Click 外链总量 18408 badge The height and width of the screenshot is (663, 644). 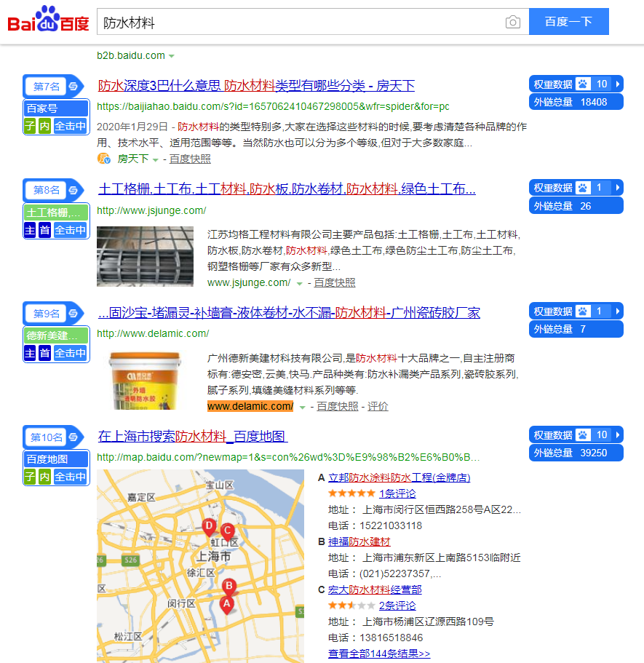tap(576, 102)
